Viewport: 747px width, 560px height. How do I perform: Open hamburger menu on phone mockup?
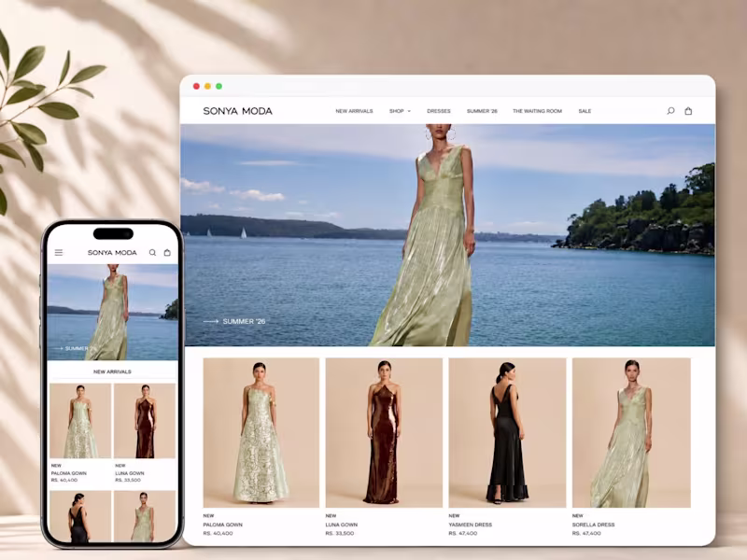pyautogui.click(x=59, y=252)
